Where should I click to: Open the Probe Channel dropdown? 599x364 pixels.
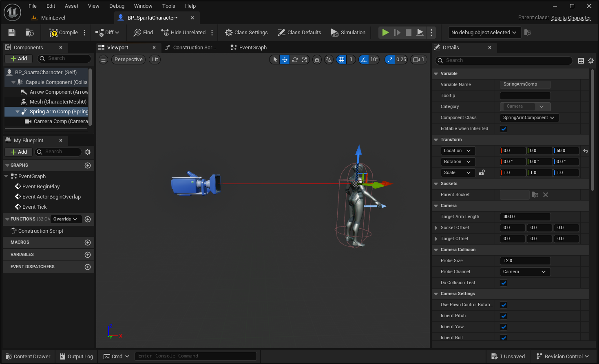525,272
